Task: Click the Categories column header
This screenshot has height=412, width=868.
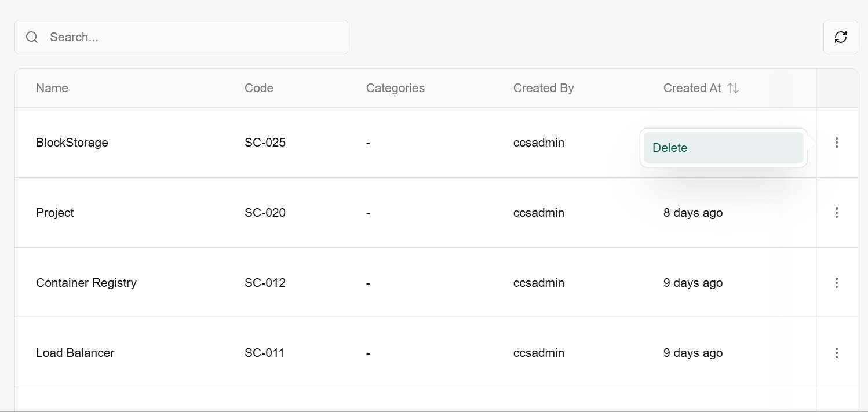Action: pyautogui.click(x=395, y=88)
